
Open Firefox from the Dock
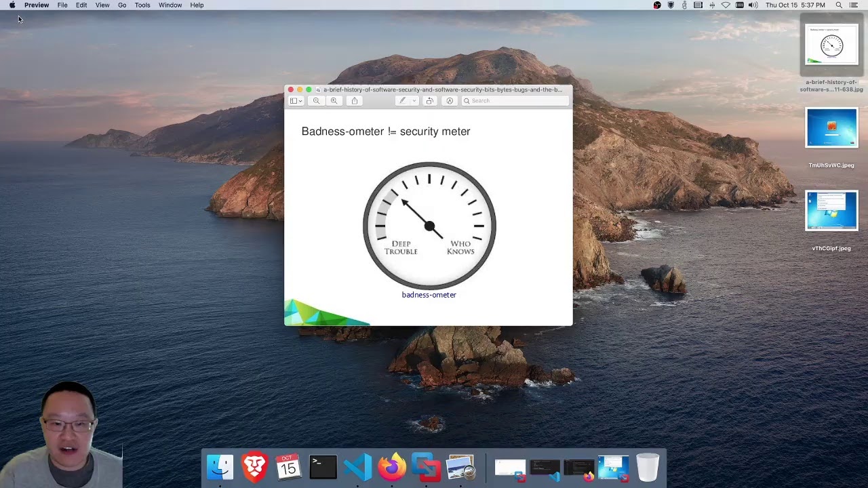392,467
